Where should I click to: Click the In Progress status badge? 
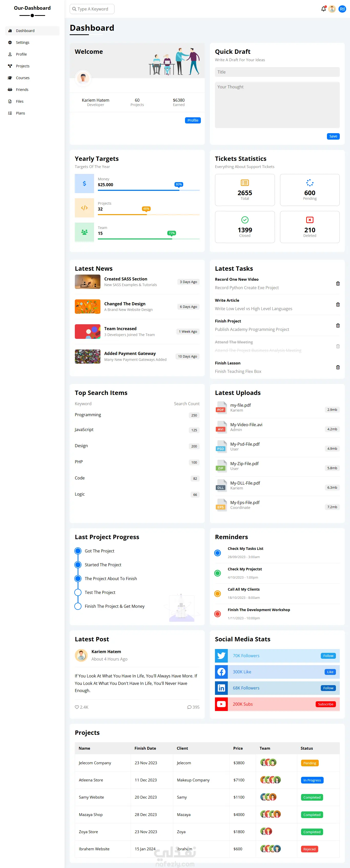tap(312, 780)
